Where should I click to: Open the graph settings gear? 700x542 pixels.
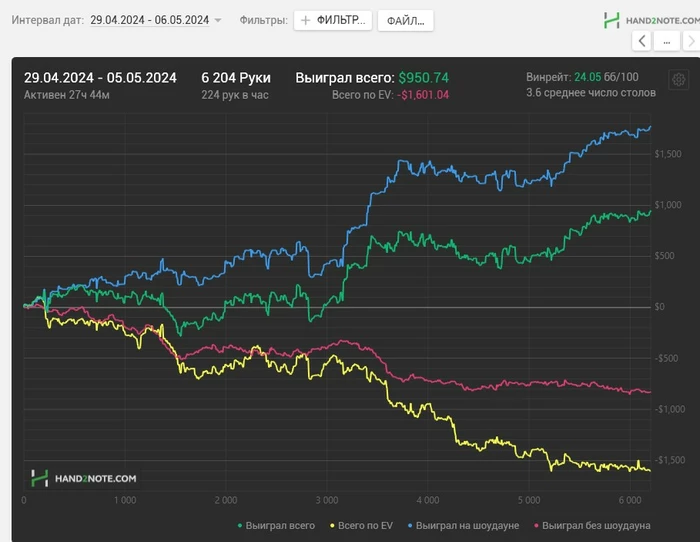click(679, 80)
